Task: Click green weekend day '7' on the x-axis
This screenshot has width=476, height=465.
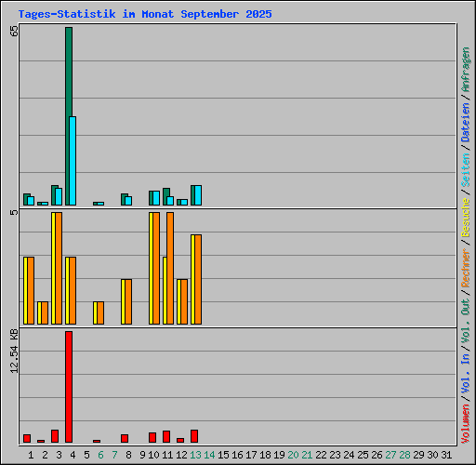Action: 114,455
